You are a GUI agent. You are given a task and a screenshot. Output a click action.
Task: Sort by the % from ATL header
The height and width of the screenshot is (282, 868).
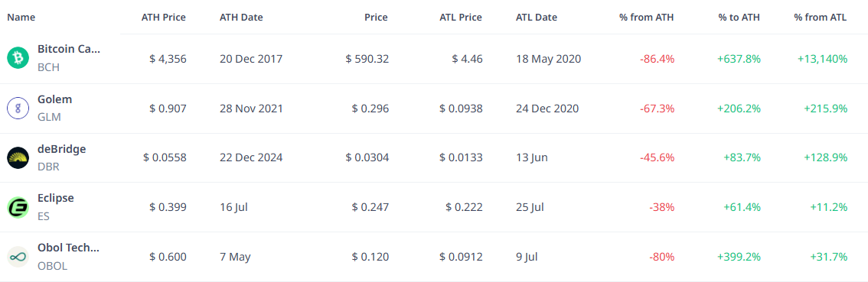click(821, 17)
